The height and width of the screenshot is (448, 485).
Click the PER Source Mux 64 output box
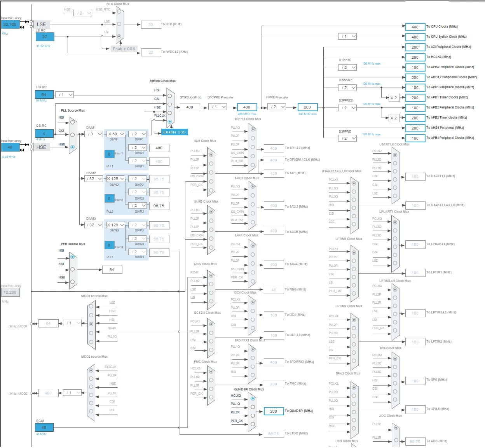point(112,269)
